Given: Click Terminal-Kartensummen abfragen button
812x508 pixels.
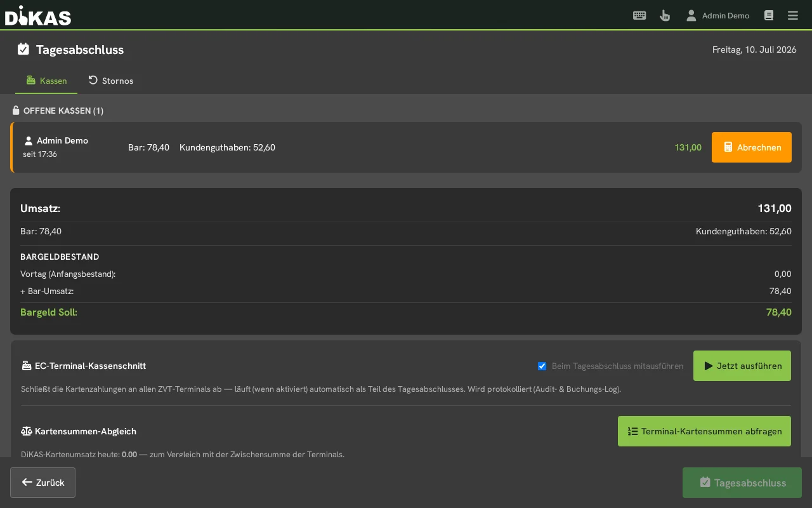Looking at the screenshot, I should 704,431.
